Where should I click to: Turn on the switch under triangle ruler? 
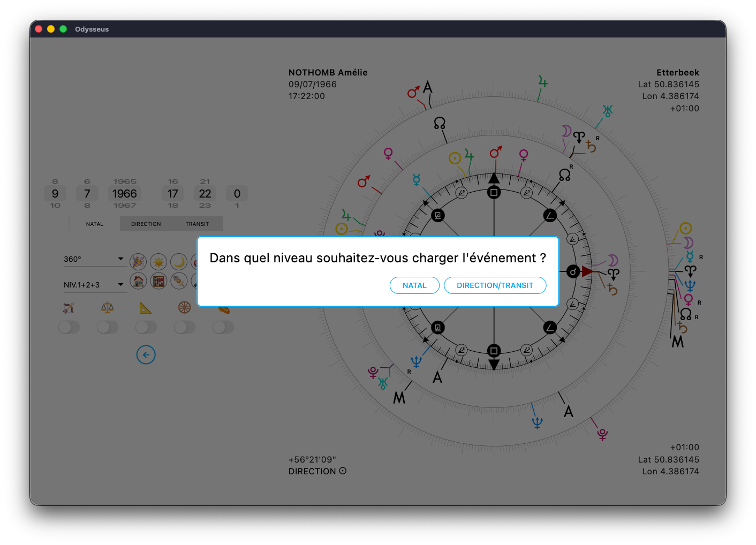click(146, 327)
